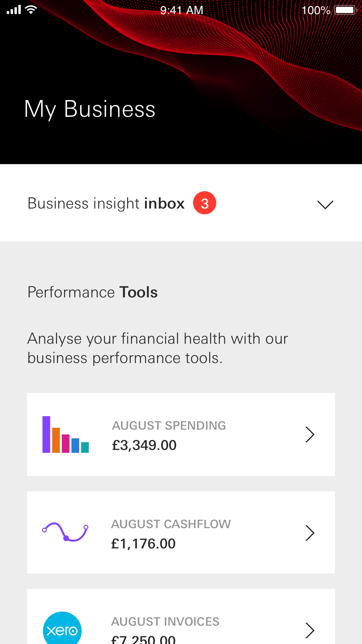Select the August Cashflow amount £1,176.00
The image size is (362, 644).
143,544
